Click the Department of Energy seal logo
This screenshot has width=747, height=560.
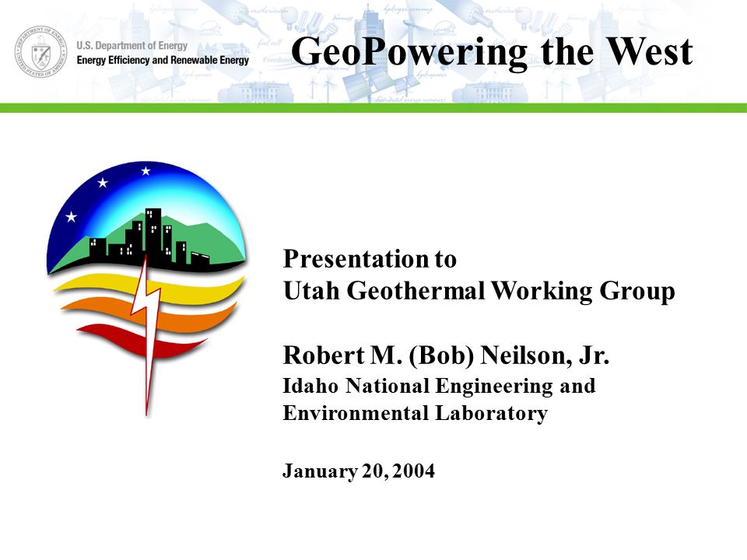tap(41, 51)
